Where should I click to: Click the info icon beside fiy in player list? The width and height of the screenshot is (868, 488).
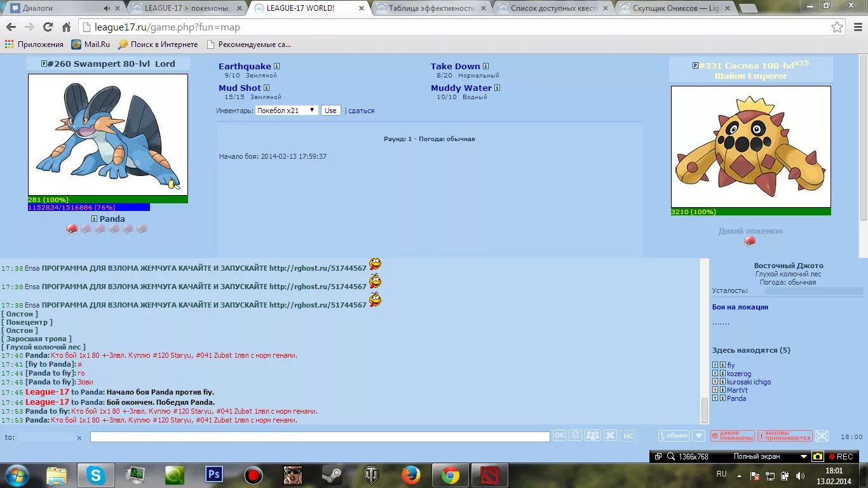click(722, 365)
